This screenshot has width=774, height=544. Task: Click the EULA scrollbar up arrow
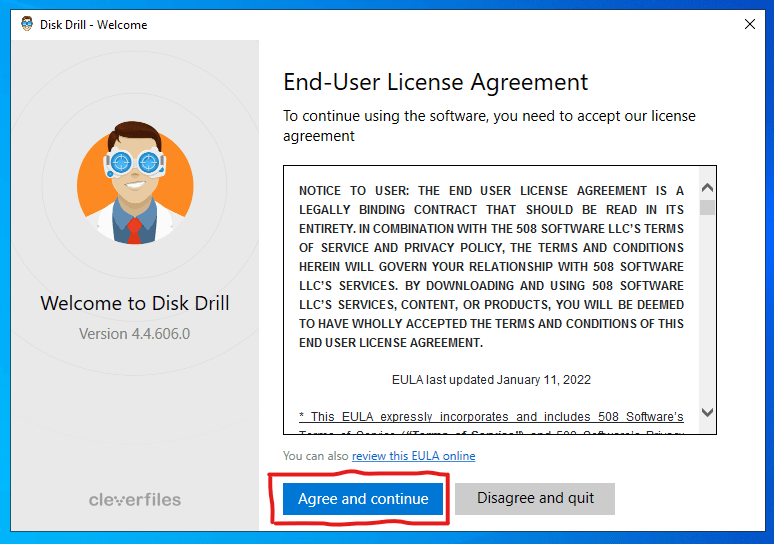pyautogui.click(x=707, y=188)
